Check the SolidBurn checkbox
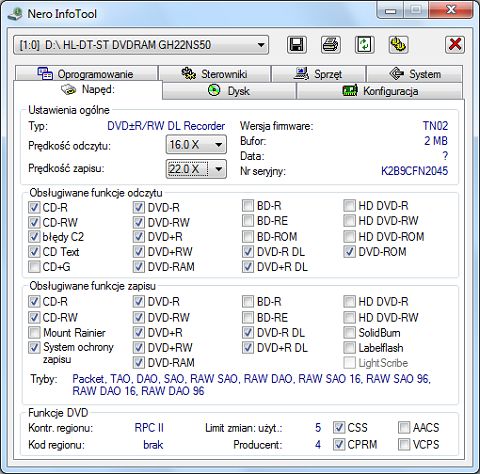Image resolution: width=480 pixels, height=474 pixels. pyautogui.click(x=349, y=332)
